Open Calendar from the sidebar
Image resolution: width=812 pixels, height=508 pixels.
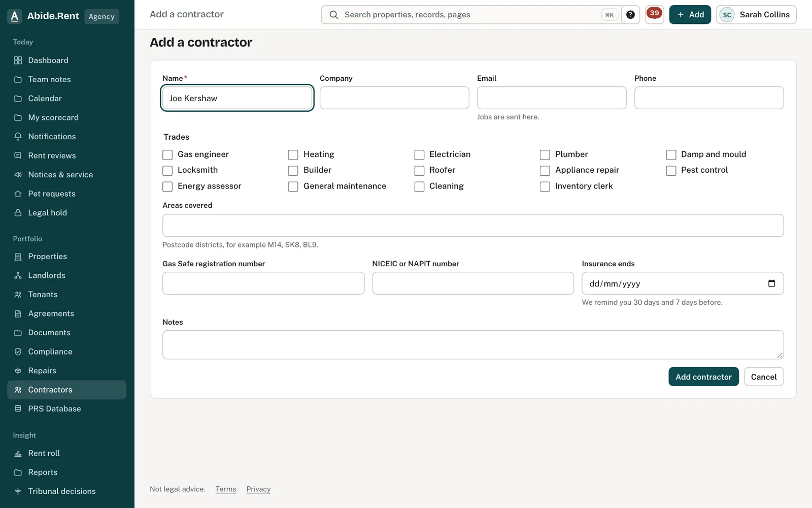pos(67,99)
